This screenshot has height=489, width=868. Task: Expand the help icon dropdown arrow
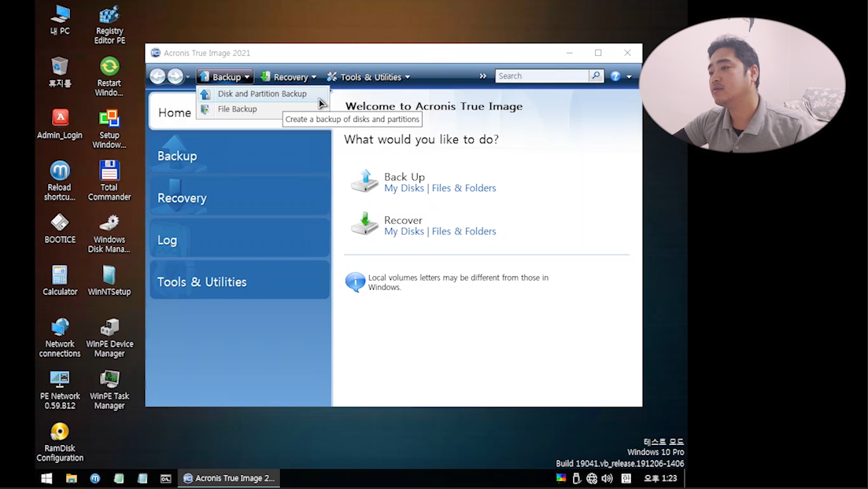coord(629,77)
